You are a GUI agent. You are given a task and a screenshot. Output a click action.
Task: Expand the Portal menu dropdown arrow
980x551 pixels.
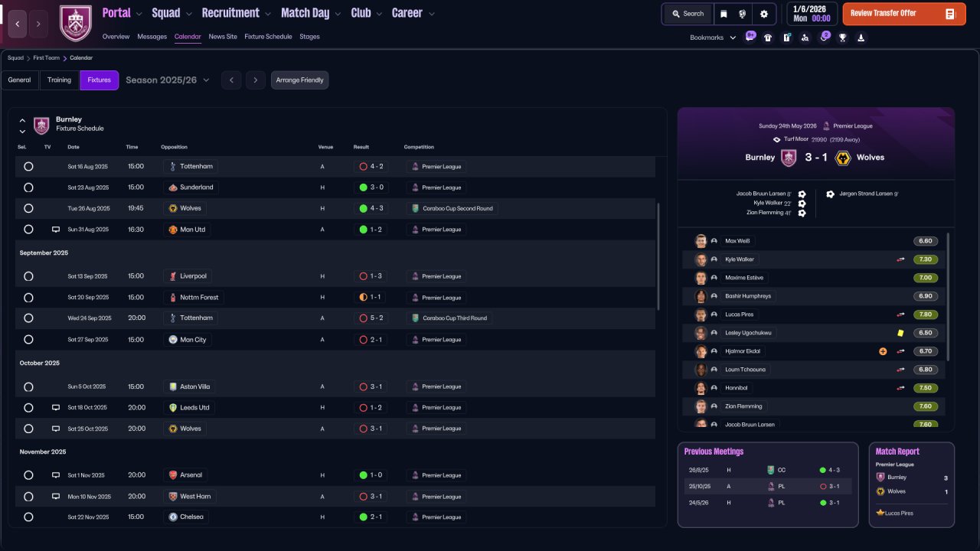[x=139, y=14]
